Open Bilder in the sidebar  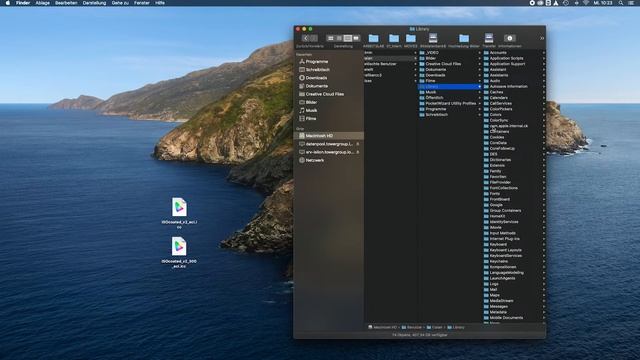[x=308, y=102]
